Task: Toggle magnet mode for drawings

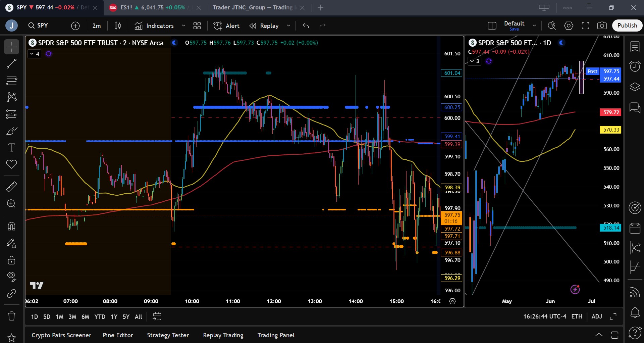Action: pyautogui.click(x=11, y=226)
